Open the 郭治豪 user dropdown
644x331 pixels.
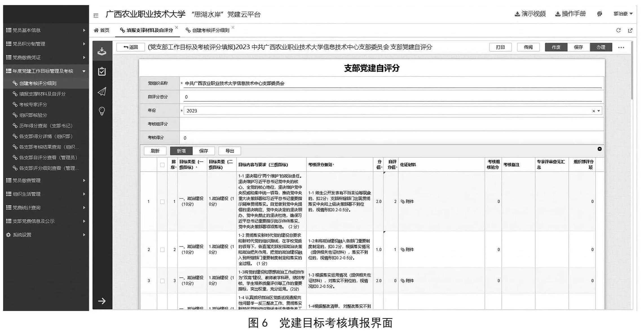(x=623, y=14)
